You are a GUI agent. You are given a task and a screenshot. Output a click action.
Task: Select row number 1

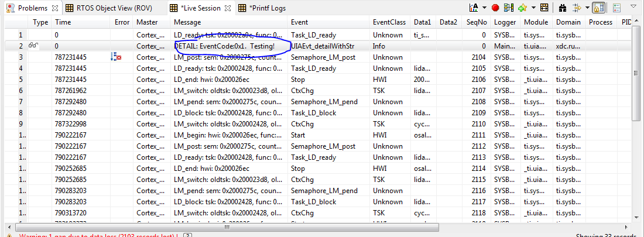point(21,35)
